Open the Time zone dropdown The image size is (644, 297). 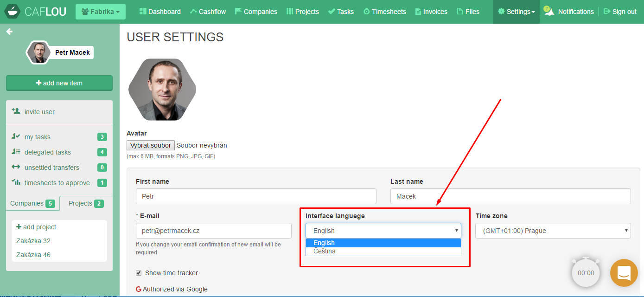(553, 231)
